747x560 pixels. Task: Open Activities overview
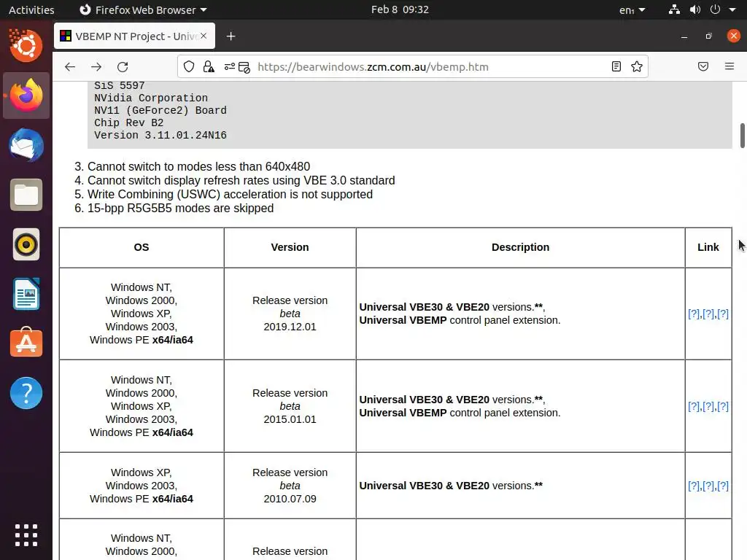(x=31, y=9)
